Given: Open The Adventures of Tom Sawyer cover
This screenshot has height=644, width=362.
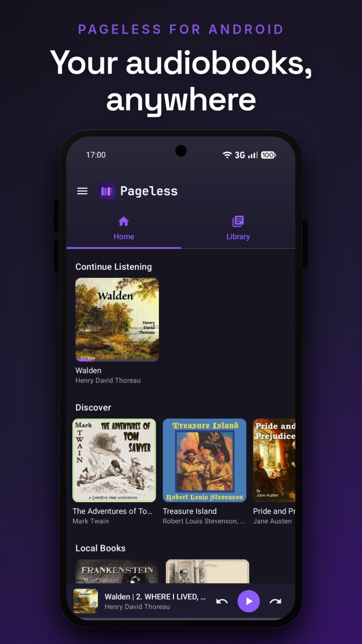Looking at the screenshot, I should (x=114, y=460).
